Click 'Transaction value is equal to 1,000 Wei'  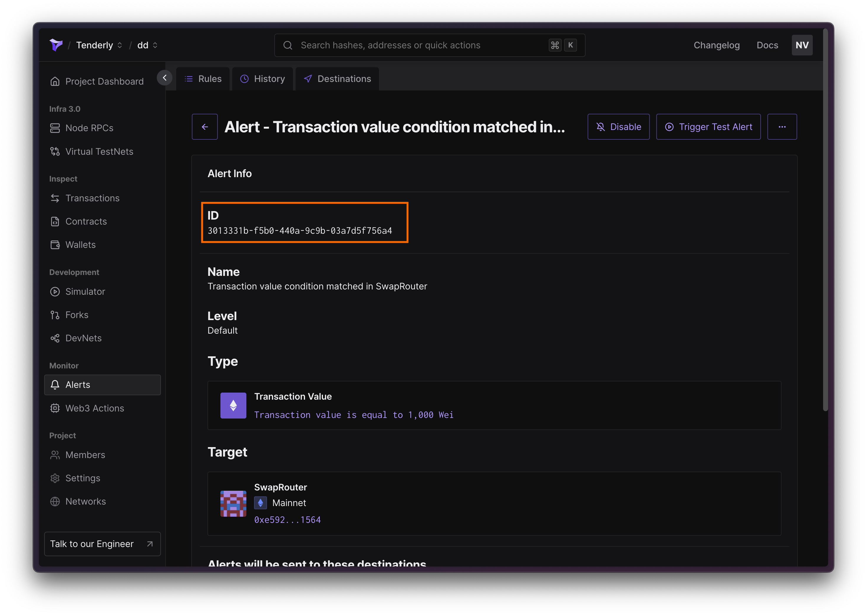coord(354,415)
